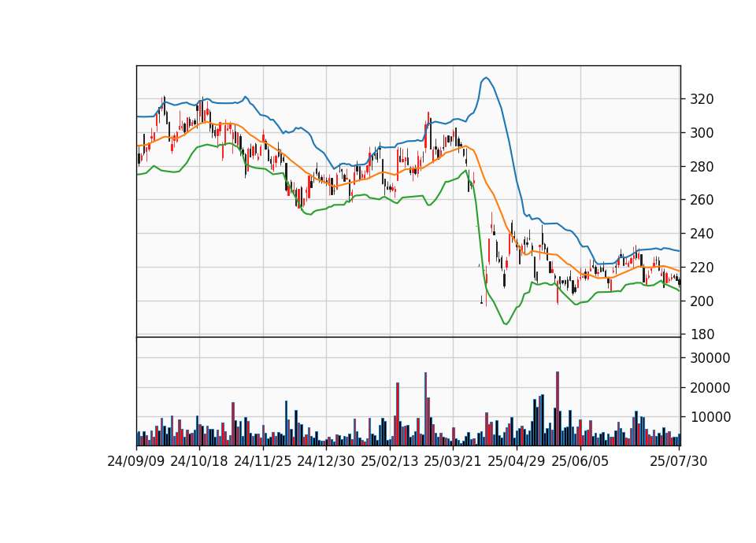
Task: Click the 320 price axis label
Action: [702, 99]
